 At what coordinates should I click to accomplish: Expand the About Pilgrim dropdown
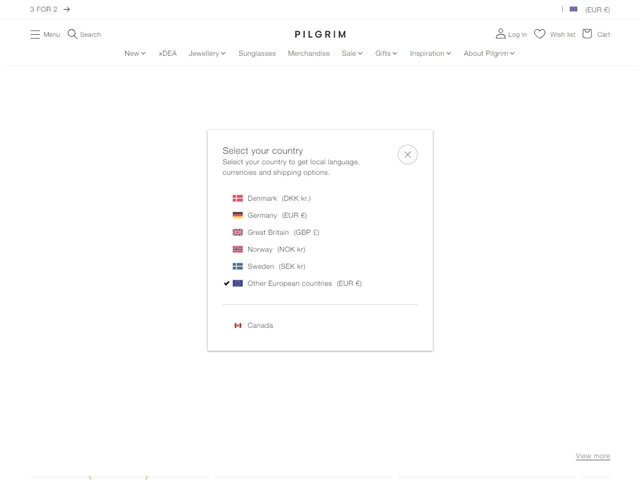tap(489, 53)
